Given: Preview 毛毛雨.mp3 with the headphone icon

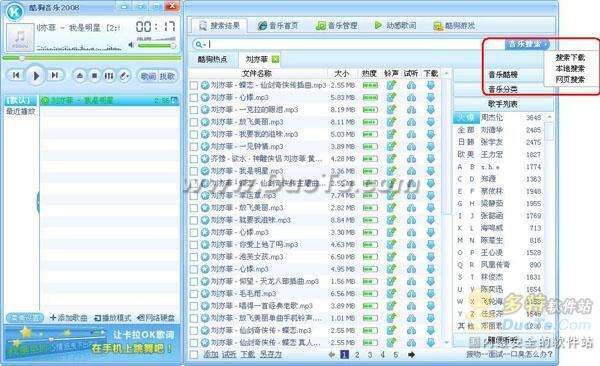Looking at the screenshot, I should pyautogui.click(x=411, y=294).
